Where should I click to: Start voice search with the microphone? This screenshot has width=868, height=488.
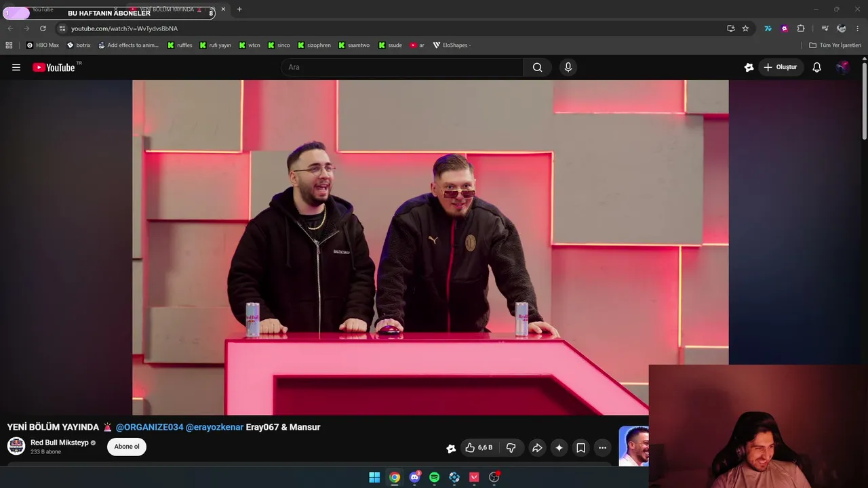(568, 67)
